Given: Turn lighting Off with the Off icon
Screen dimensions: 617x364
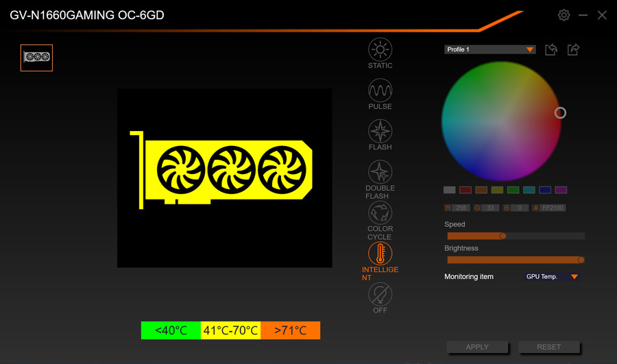Looking at the screenshot, I should [380, 294].
